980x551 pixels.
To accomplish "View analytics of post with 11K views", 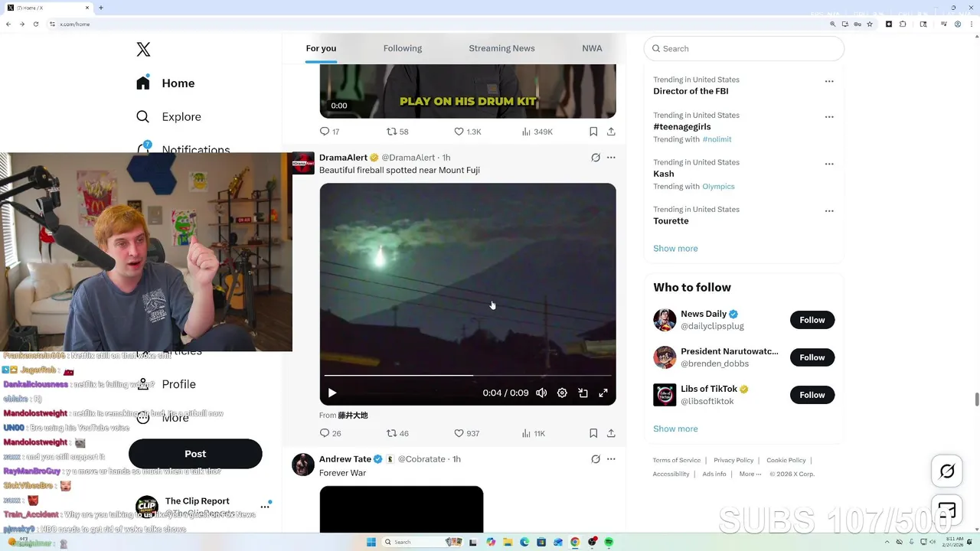I will [533, 433].
